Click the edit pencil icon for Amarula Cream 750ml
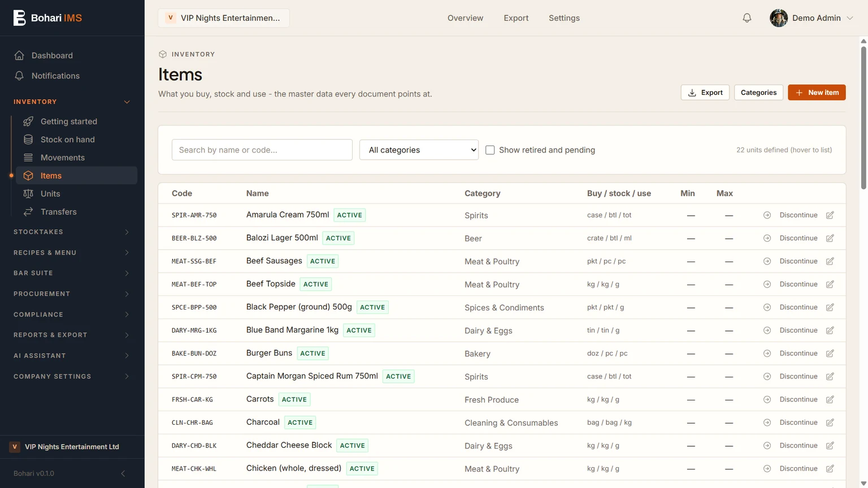 [830, 215]
